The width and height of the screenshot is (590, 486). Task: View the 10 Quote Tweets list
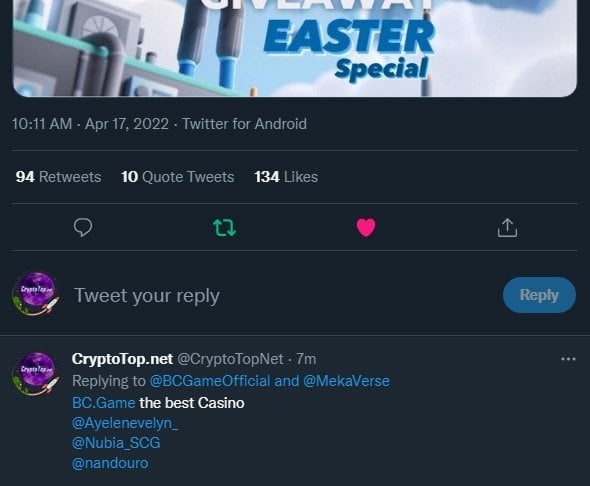(x=178, y=177)
